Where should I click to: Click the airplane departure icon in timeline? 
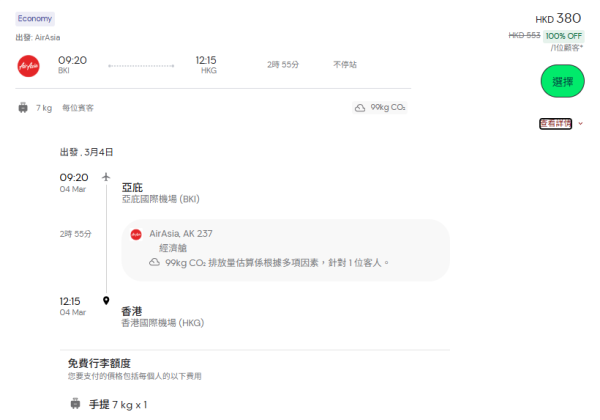click(x=106, y=177)
